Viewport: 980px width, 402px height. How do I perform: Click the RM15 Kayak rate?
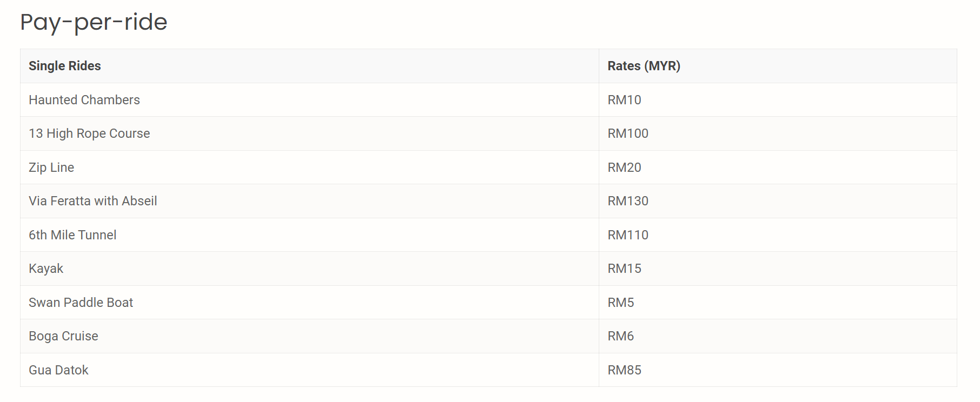point(624,269)
